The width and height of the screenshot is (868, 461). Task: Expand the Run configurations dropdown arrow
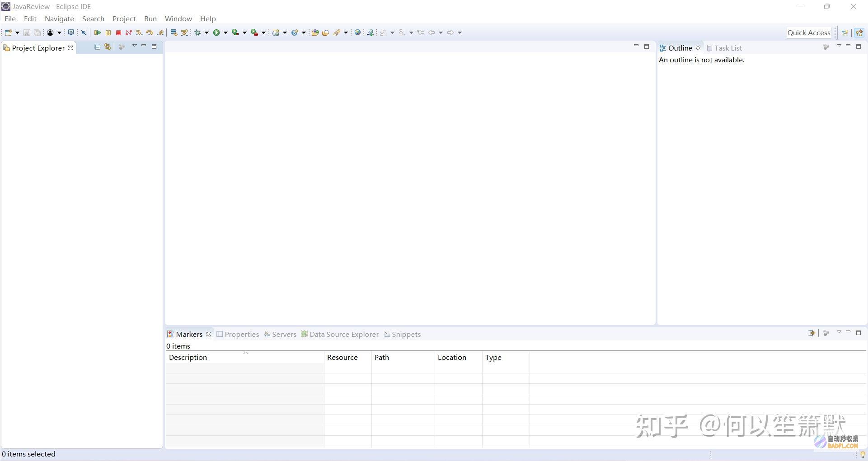coord(225,33)
